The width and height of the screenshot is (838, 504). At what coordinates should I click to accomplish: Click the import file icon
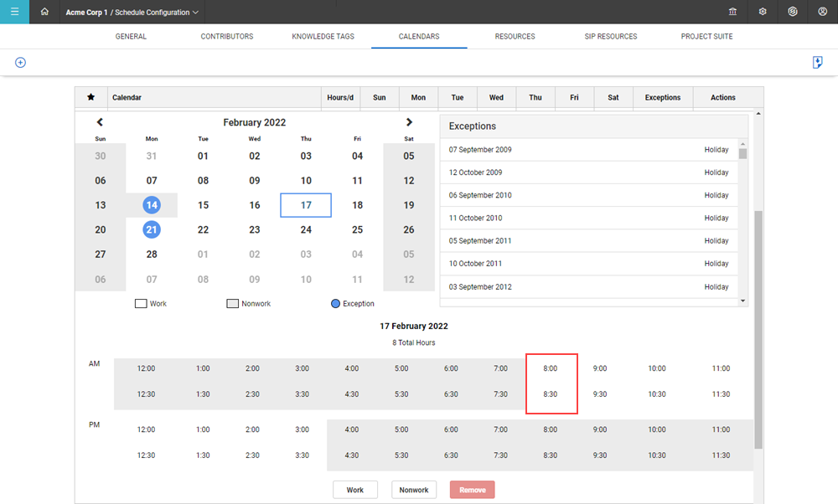pos(817,63)
